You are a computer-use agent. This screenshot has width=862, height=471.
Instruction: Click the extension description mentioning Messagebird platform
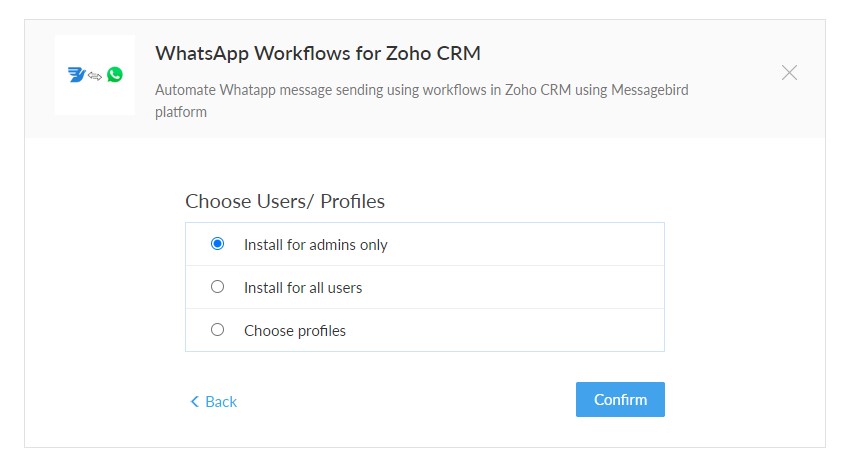(421, 100)
